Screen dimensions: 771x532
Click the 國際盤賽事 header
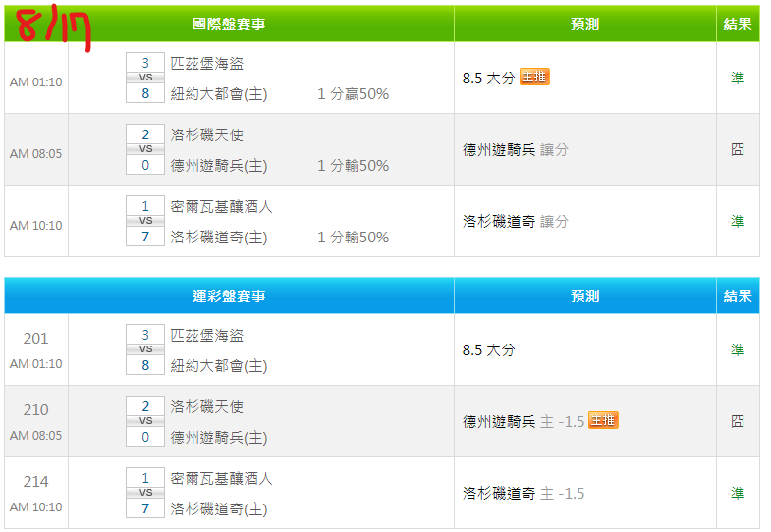click(x=229, y=25)
